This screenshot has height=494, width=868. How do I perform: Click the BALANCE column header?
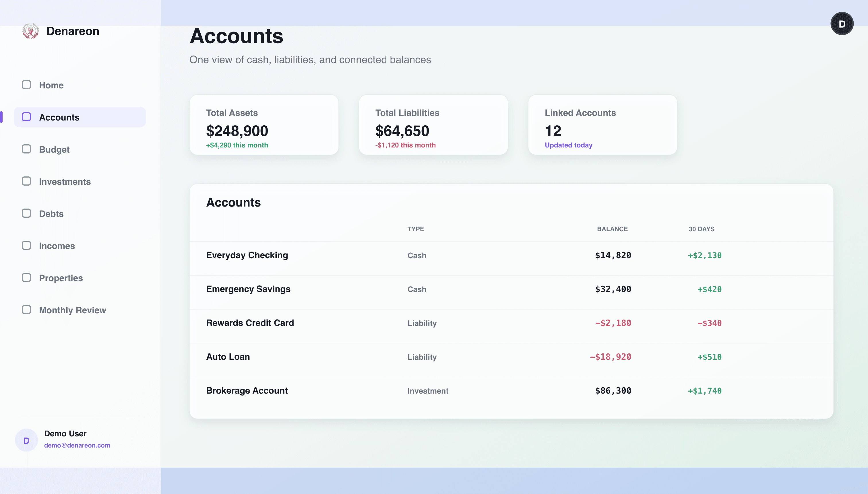[612, 229]
